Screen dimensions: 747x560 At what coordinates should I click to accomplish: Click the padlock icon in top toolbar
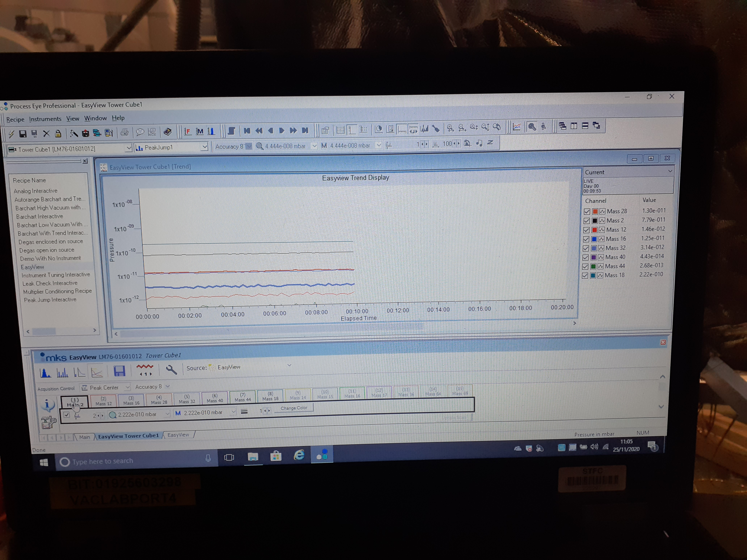click(x=58, y=134)
